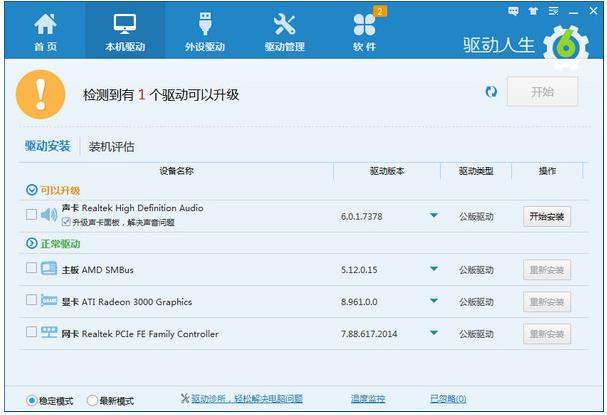Check the Realtek PCIe FE Controller checkbox
Screen dimensions: 607x415
click(x=31, y=332)
